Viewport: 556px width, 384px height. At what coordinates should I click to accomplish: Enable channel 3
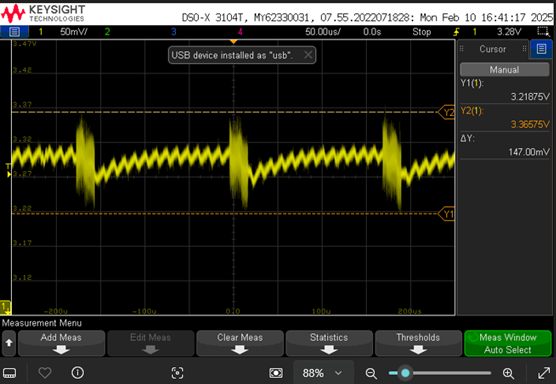point(174,32)
